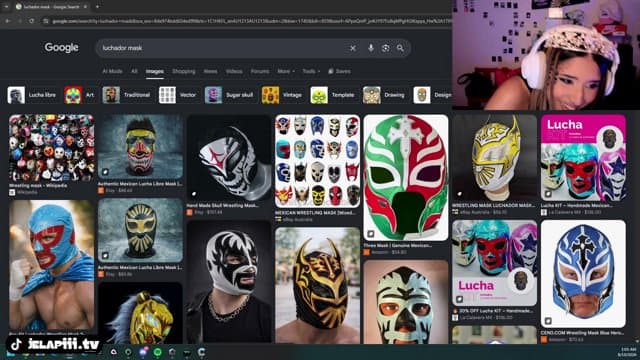Expand the Tools dropdown

click(x=311, y=71)
